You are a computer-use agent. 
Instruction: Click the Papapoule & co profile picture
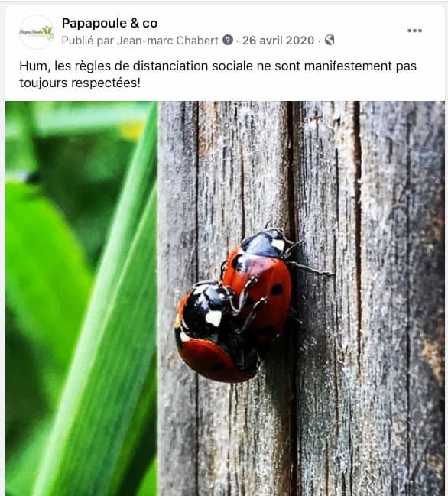37,32
